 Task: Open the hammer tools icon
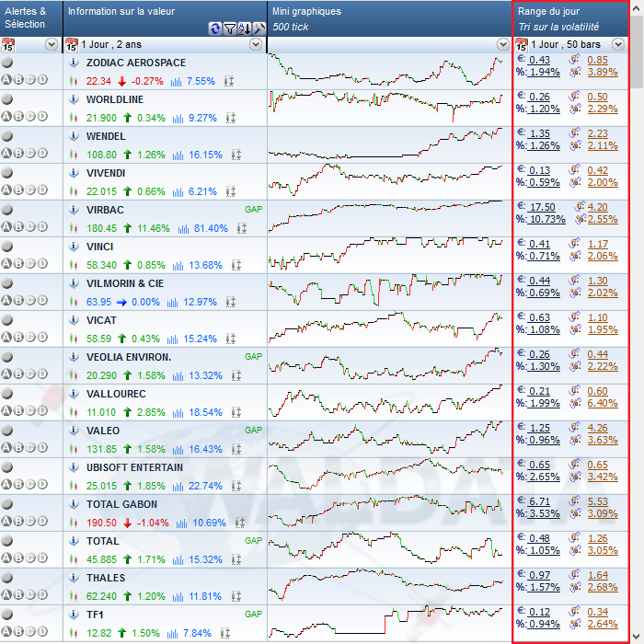pos(259,29)
